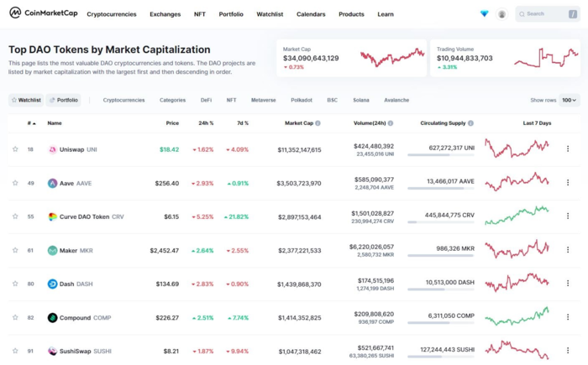The height and width of the screenshot is (365, 588).
Task: Click the Maker coin logo
Action: coord(52,250)
